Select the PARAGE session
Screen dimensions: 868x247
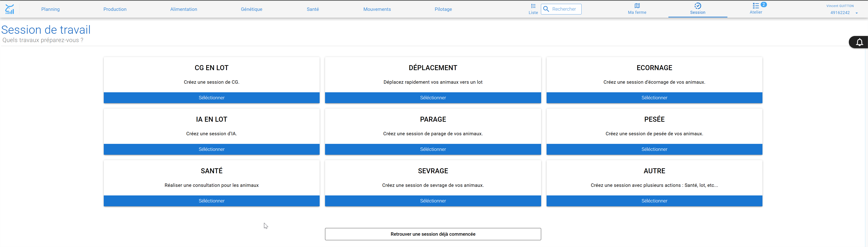point(433,149)
